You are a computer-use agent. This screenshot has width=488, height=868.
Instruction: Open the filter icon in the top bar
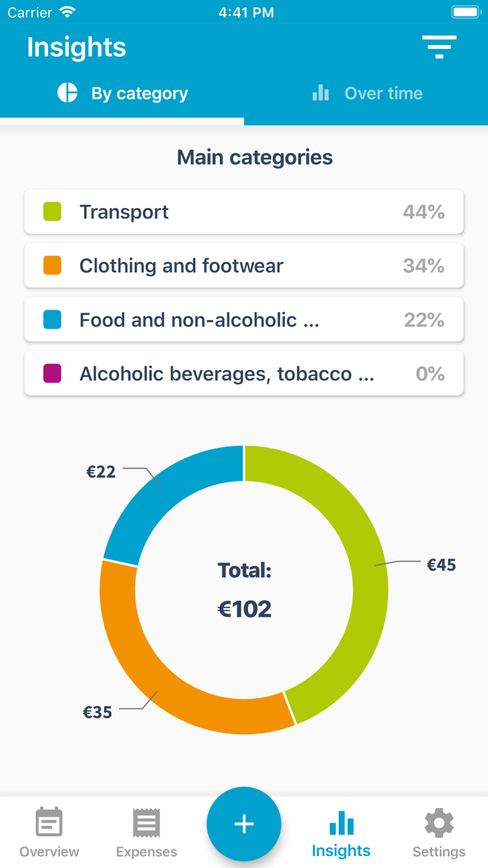point(439,47)
